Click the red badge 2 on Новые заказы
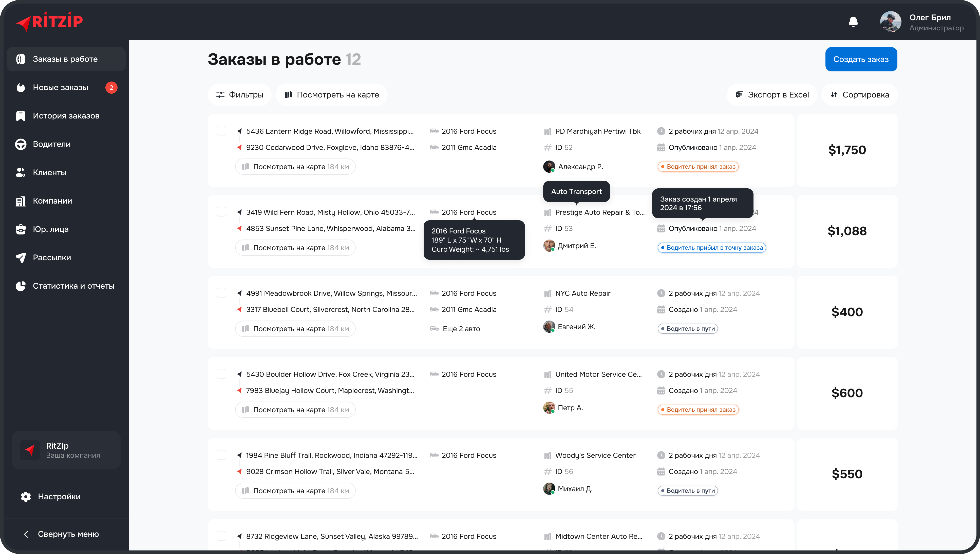980x554 pixels. 111,88
